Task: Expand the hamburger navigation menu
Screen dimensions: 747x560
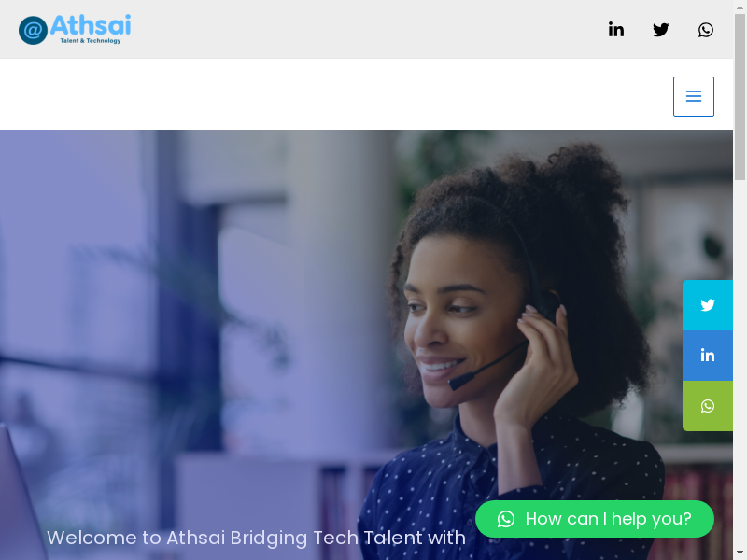Action: tap(694, 96)
